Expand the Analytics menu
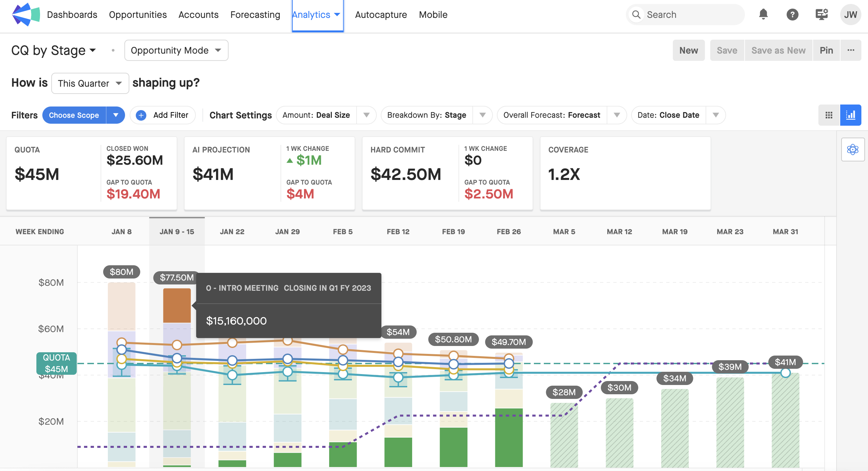Screen dimensions: 868x471 coord(318,16)
